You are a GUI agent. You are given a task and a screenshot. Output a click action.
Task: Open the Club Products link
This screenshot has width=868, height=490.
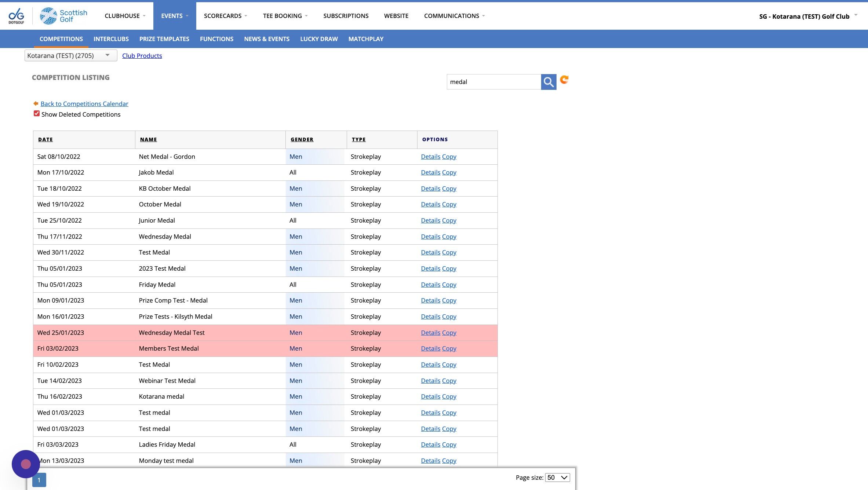[142, 56]
